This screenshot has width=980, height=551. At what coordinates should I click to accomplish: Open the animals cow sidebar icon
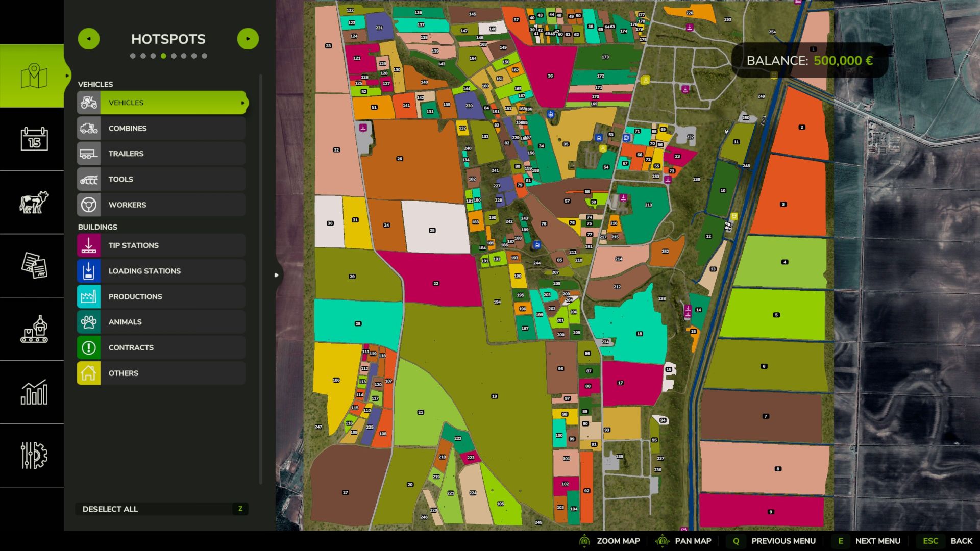click(34, 202)
